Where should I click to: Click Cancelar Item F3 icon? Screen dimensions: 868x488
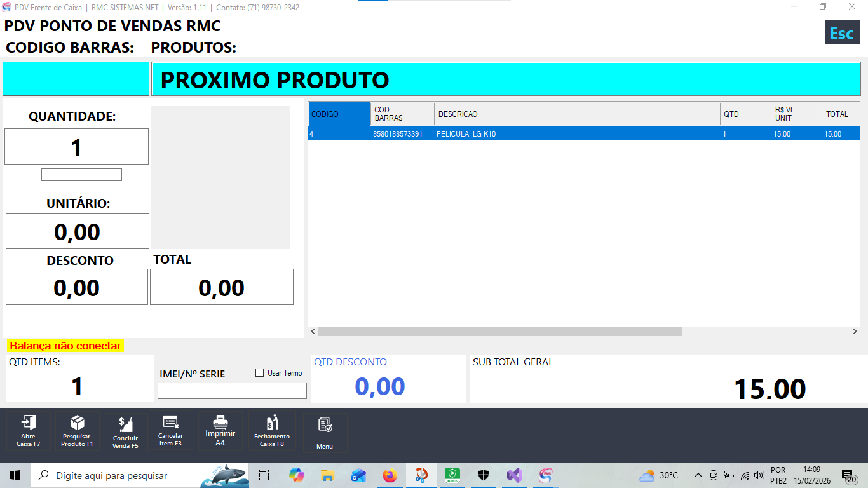tap(170, 431)
